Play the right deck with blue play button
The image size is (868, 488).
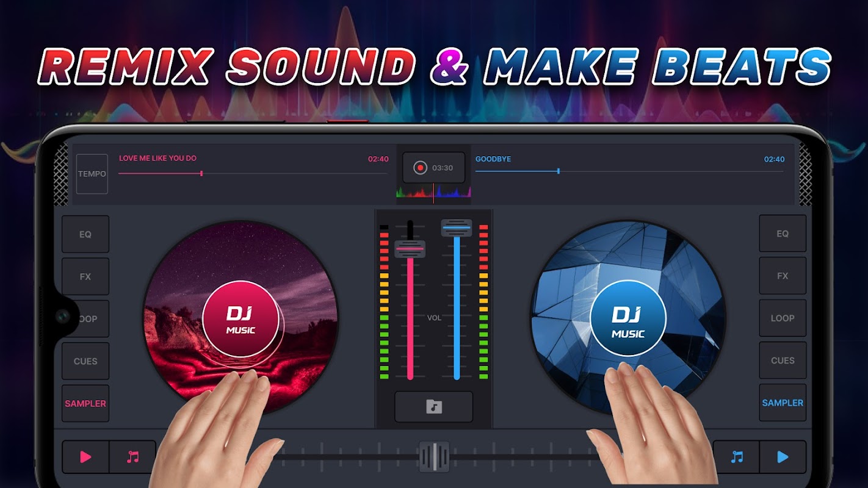[783, 457]
